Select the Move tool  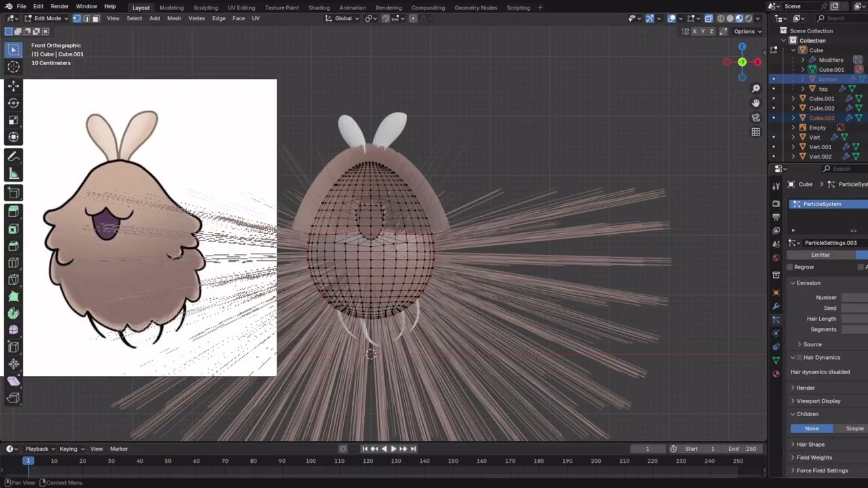pos(14,86)
